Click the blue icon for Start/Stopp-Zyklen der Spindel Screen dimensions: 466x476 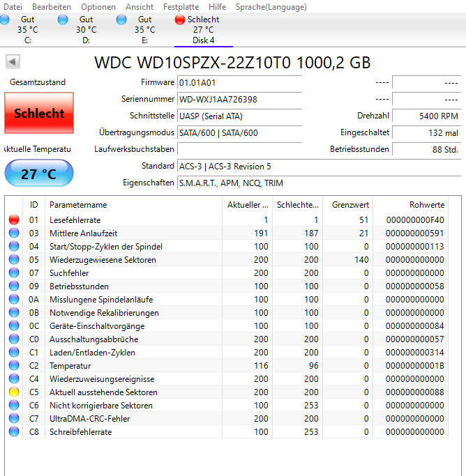pyautogui.click(x=14, y=246)
